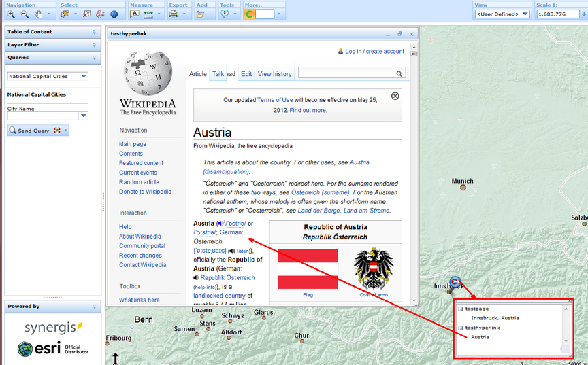Viewport: 588px width, 365px height.
Task: Open the Log in / create account link
Action: tap(374, 52)
